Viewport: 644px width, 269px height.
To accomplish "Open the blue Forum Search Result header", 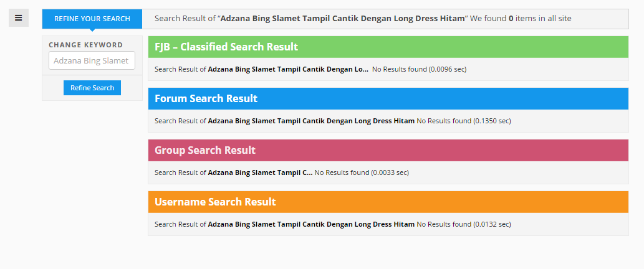I will pyautogui.click(x=388, y=98).
